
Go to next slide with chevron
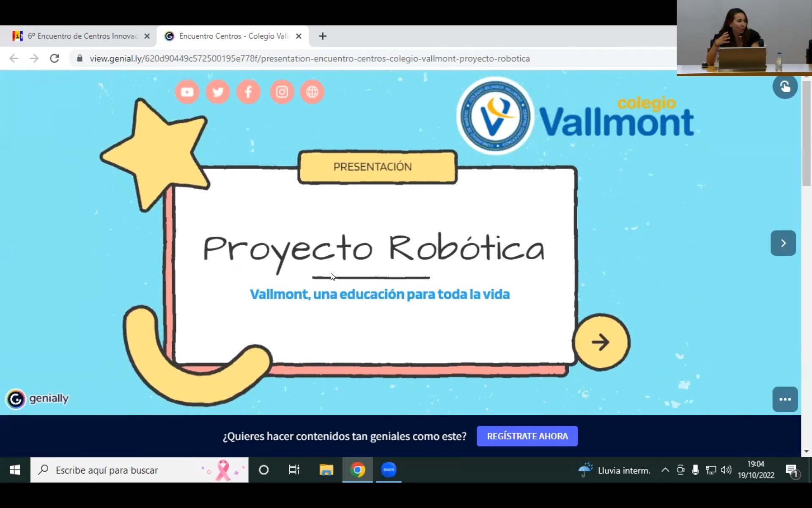783,243
